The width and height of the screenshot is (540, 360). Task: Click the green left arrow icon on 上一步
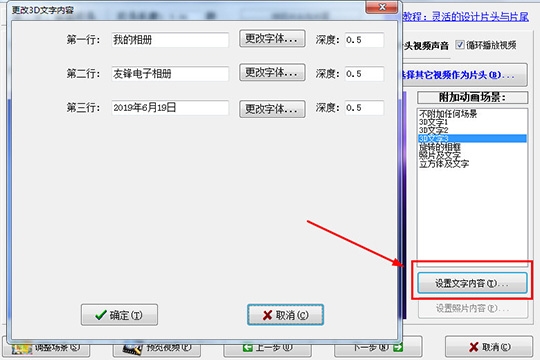point(247,348)
